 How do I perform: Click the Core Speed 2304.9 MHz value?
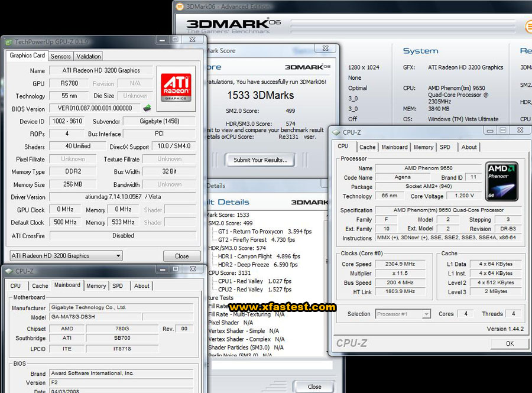tap(400, 264)
